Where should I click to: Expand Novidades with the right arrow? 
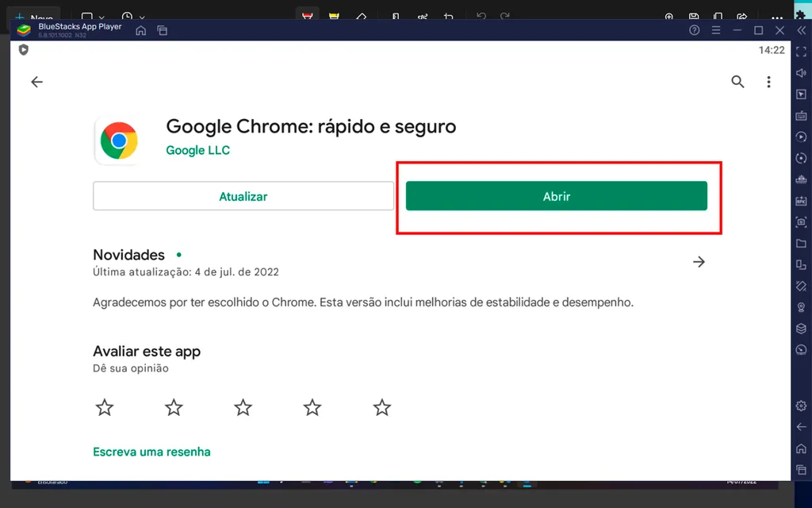coord(699,262)
